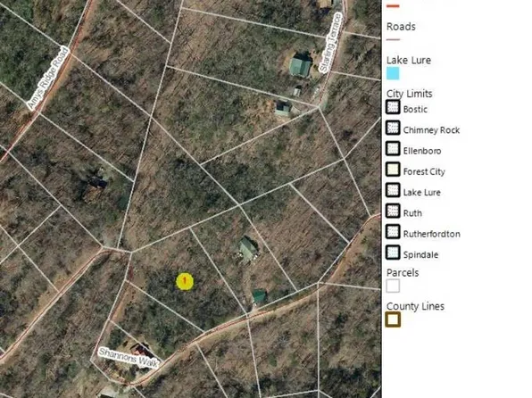
Task: Click the brown County Lines symbol
Action: [x=393, y=319]
